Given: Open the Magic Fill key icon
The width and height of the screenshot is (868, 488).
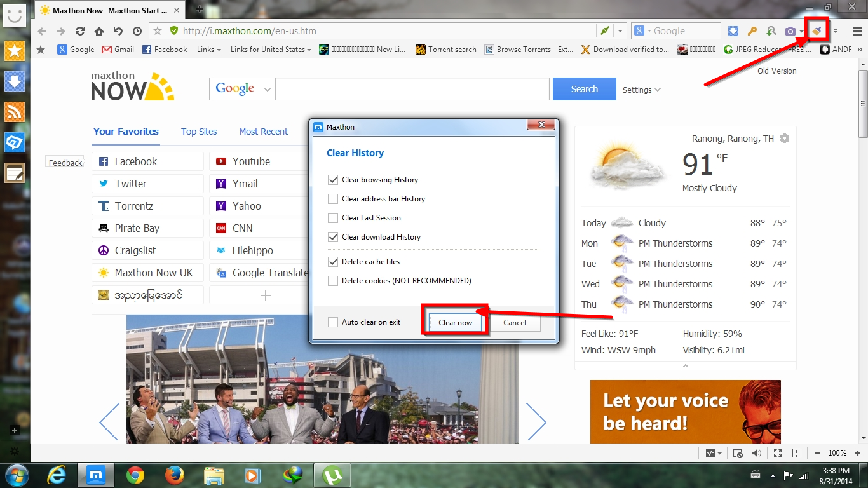Looking at the screenshot, I should click(752, 31).
